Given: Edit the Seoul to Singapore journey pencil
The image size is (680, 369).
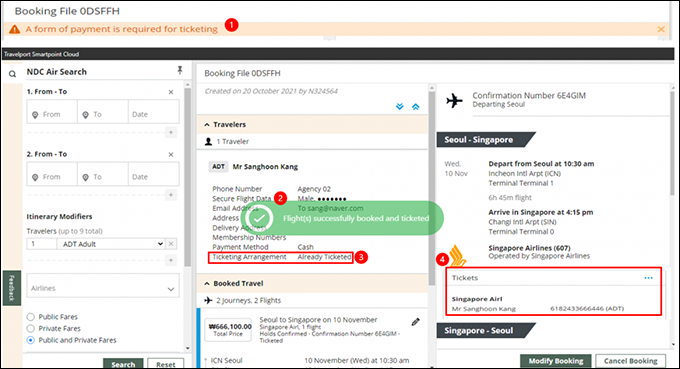Looking at the screenshot, I should pyautogui.click(x=415, y=322).
